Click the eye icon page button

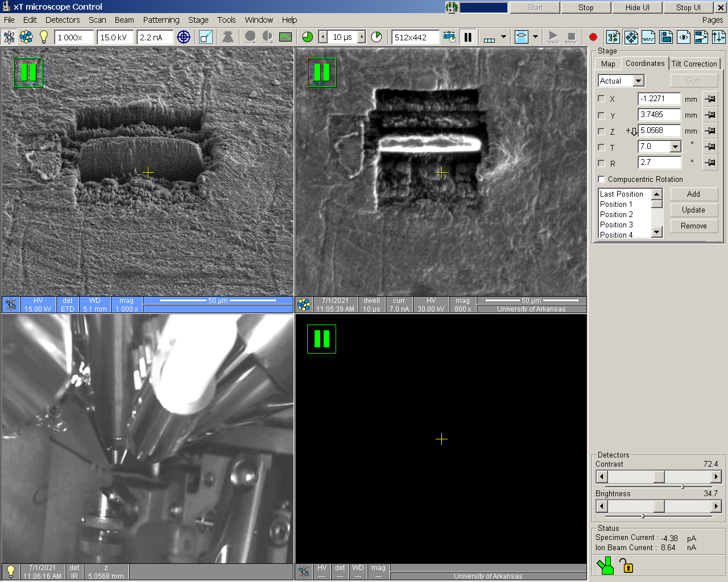pyautogui.click(x=684, y=38)
